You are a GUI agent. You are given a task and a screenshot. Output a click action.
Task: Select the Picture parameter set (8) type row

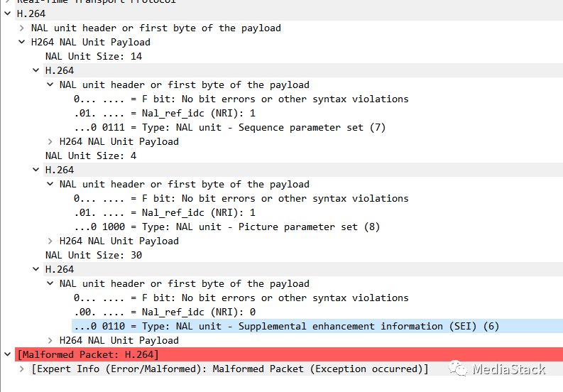point(227,227)
